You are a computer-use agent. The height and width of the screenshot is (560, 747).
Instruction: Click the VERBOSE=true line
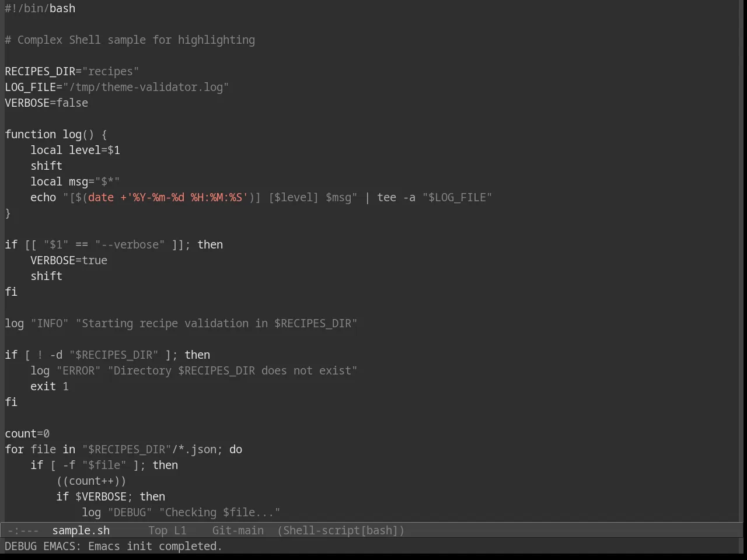click(69, 261)
